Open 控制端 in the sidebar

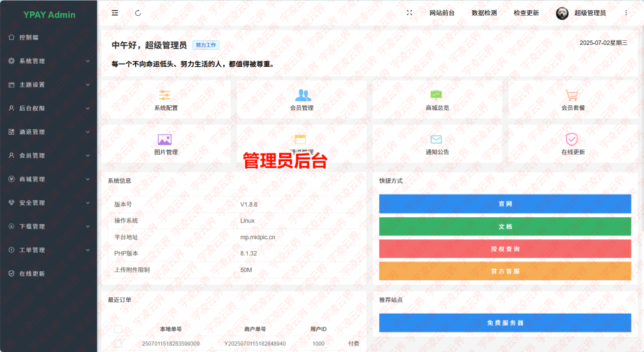pyautogui.click(x=29, y=37)
